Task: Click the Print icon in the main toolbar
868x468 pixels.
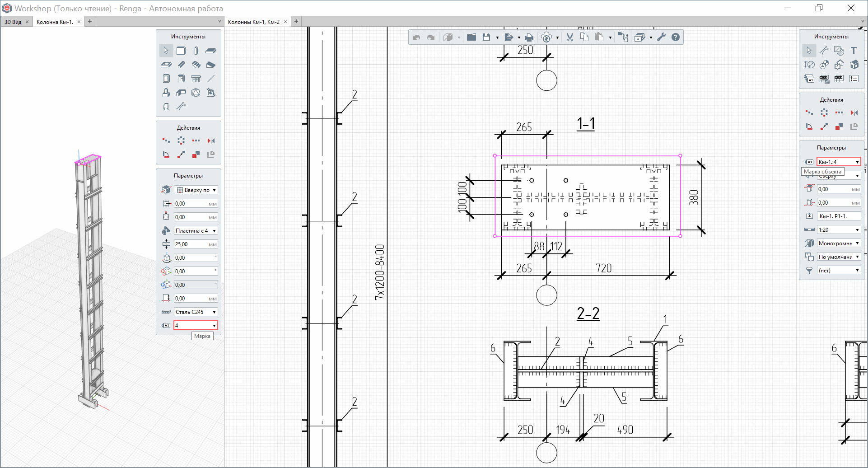Action: coord(529,37)
